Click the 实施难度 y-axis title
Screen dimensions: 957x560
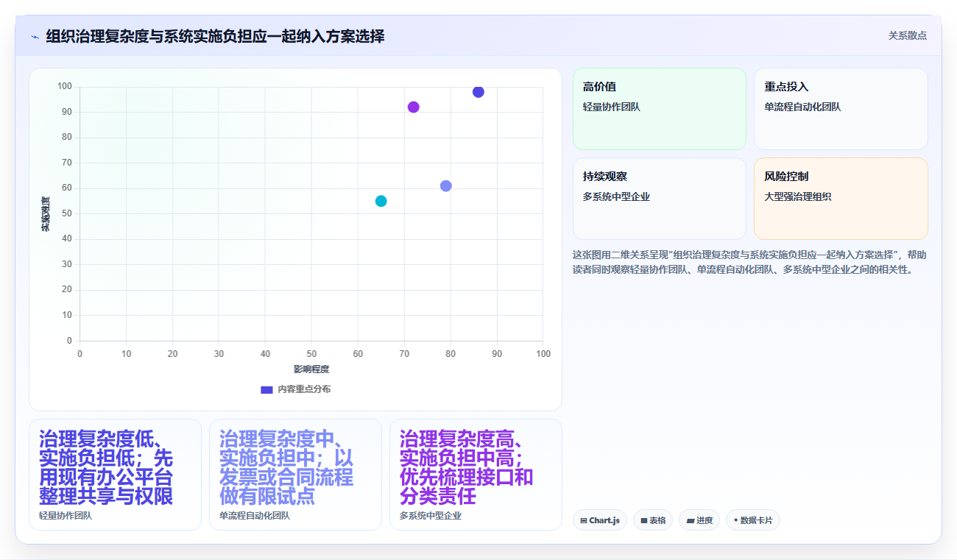45,214
